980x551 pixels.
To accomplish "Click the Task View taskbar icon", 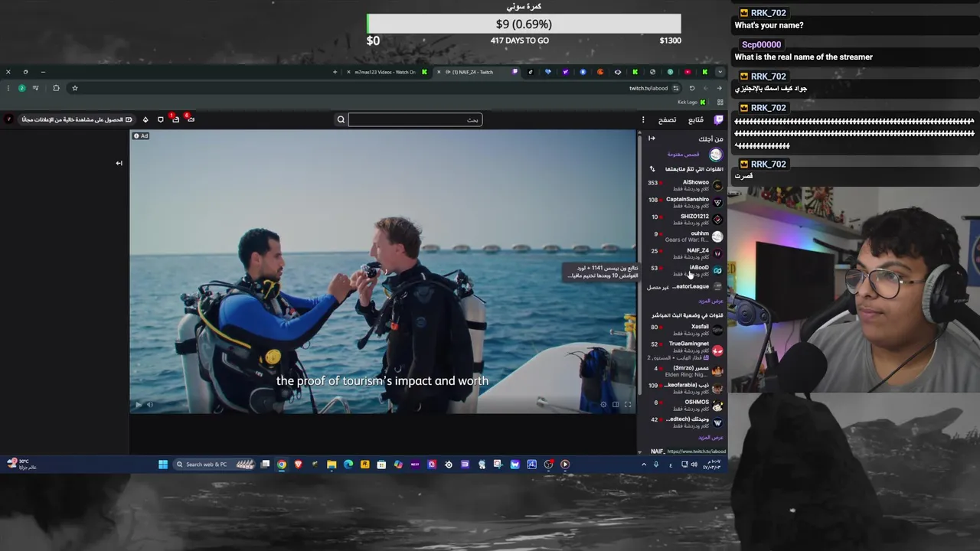I will [x=265, y=465].
